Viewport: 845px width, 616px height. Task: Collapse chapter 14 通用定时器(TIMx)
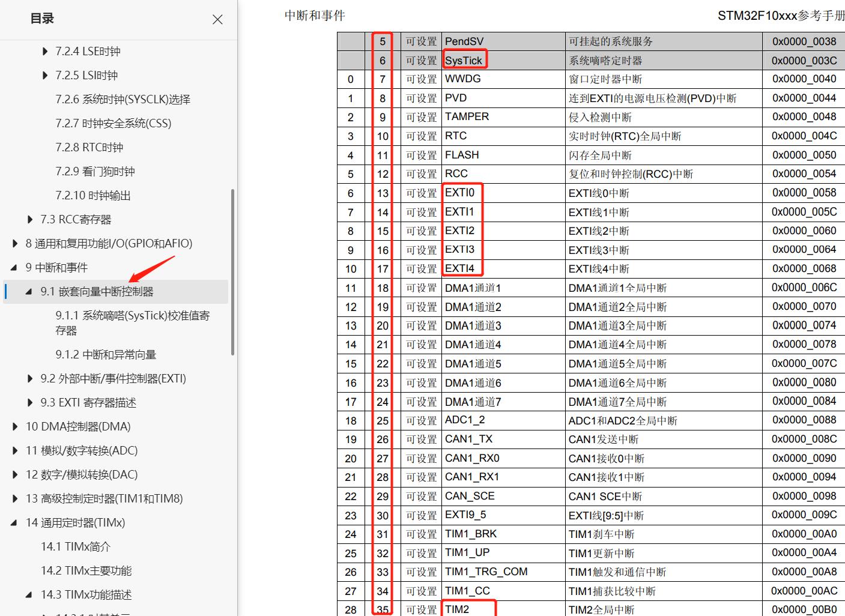coord(14,523)
